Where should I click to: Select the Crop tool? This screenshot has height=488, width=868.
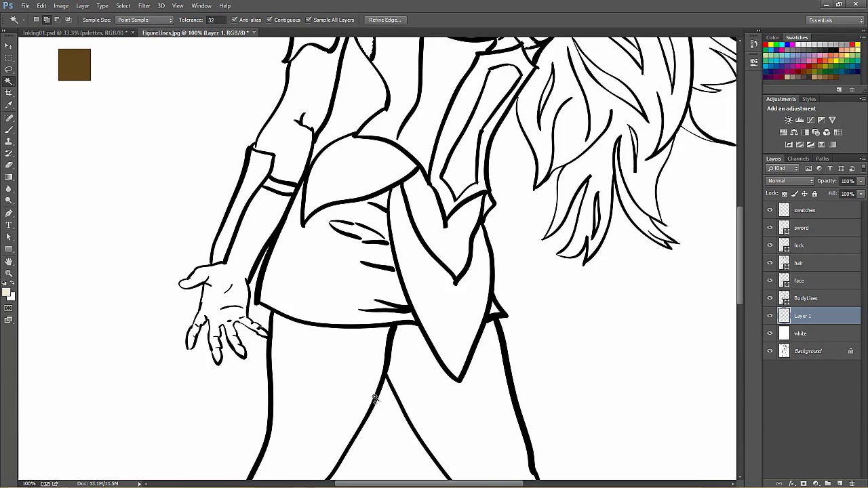pos(9,93)
